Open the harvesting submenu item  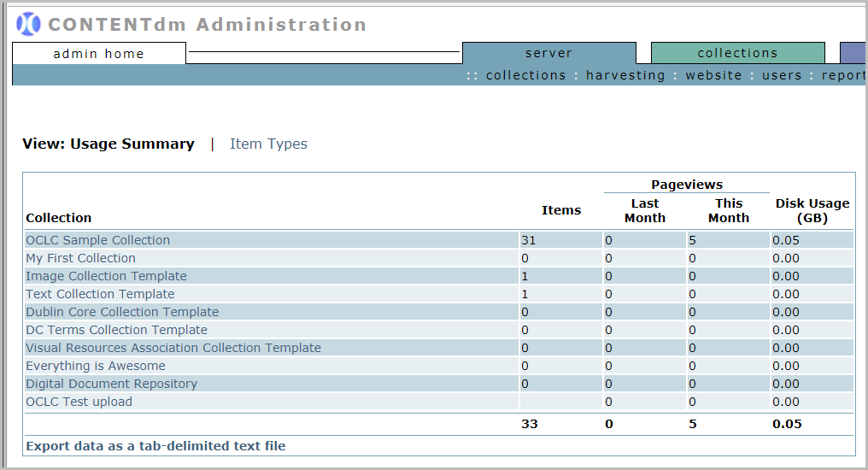click(625, 75)
